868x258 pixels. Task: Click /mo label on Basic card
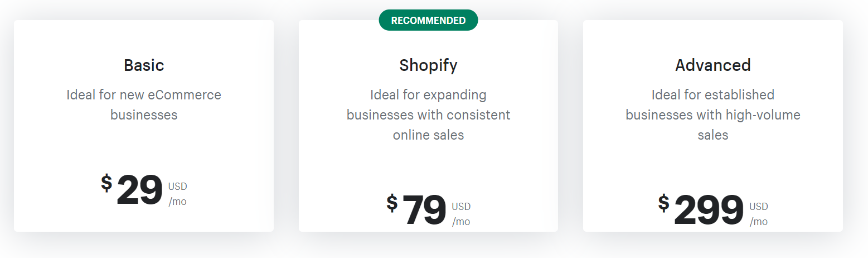click(178, 202)
